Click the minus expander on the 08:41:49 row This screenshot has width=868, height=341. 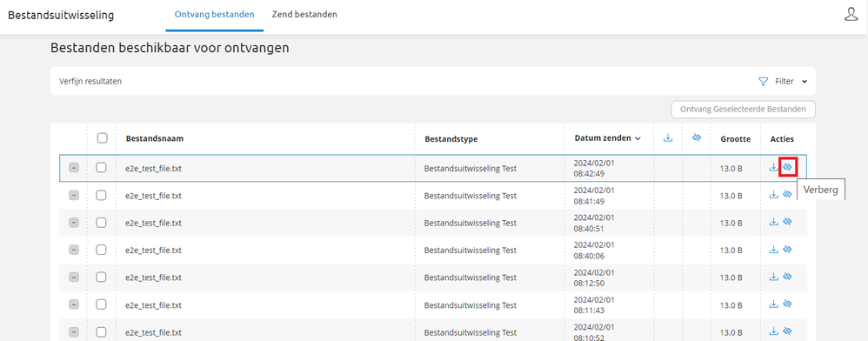(74, 195)
